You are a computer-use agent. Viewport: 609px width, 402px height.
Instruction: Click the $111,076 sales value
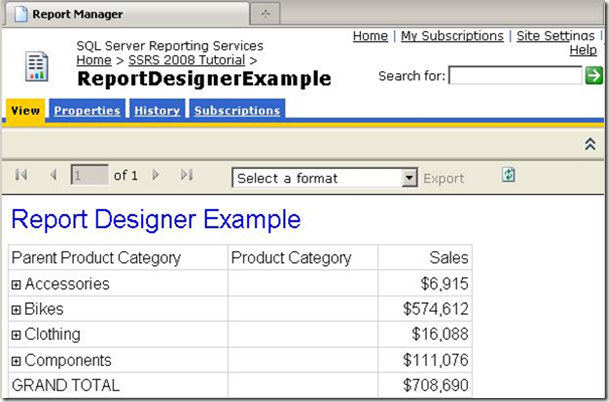click(x=435, y=360)
